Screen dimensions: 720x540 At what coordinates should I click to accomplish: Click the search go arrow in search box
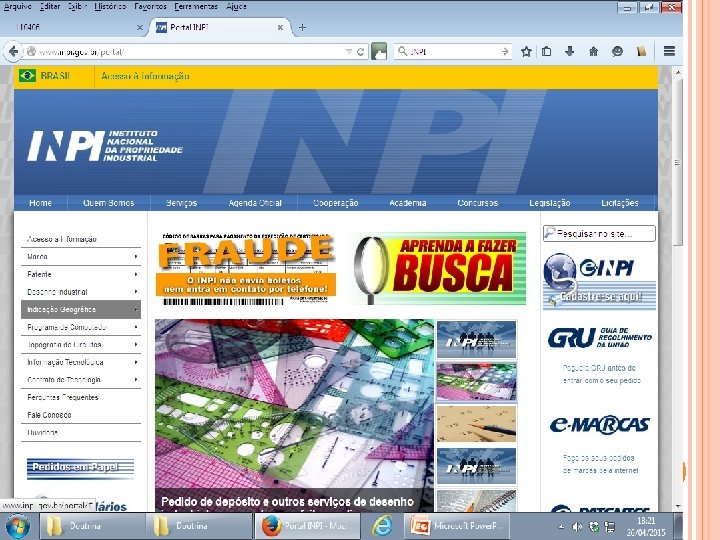505,51
